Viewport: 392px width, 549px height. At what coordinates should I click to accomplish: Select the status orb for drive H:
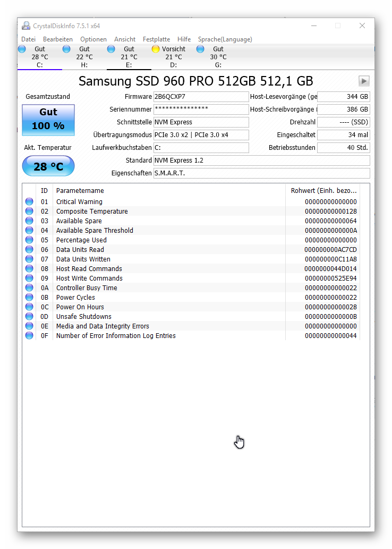pyautogui.click(x=66, y=49)
